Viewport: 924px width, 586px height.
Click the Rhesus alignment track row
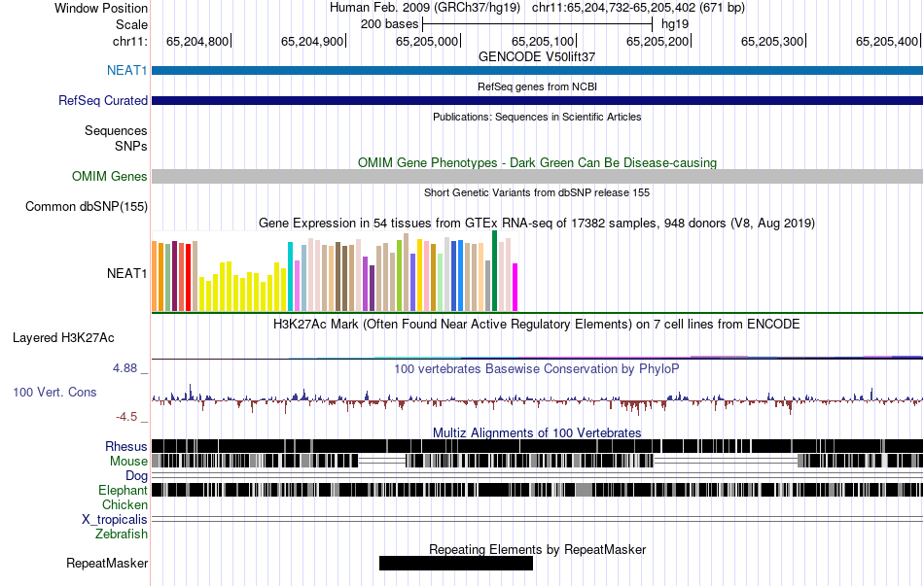pyautogui.click(x=537, y=446)
